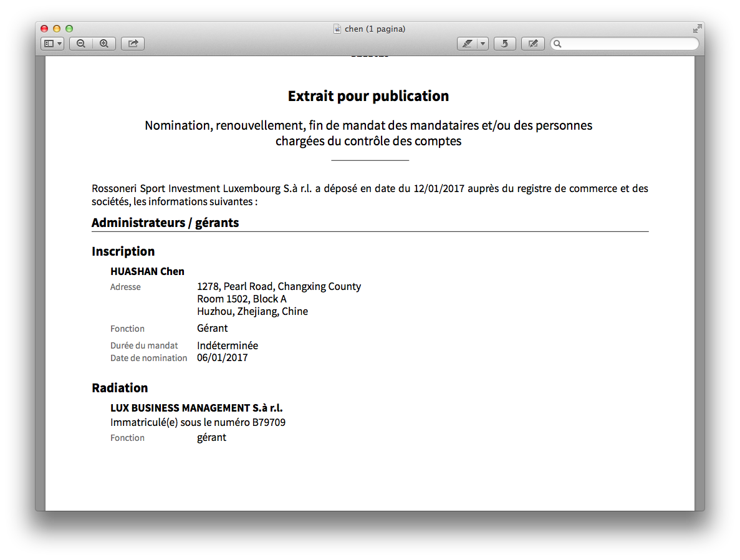Click the 'Extrait pour publication' heading

(x=368, y=96)
